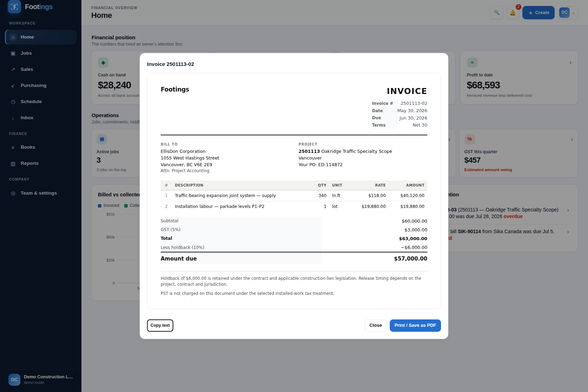This screenshot has height=392, width=588.
Task: Select invoice number 2501113-02 value
Action: click(414, 103)
